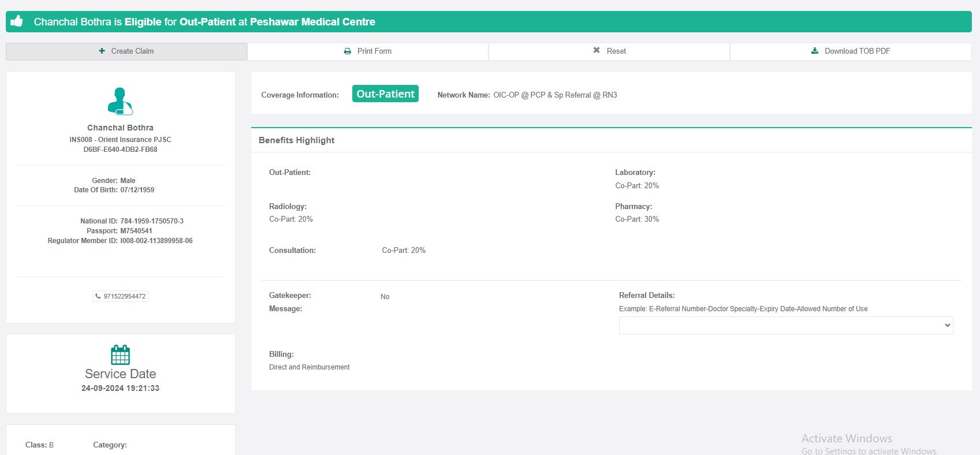Select the Print Form button
Image resolution: width=980 pixels, height=455 pixels.
click(368, 51)
